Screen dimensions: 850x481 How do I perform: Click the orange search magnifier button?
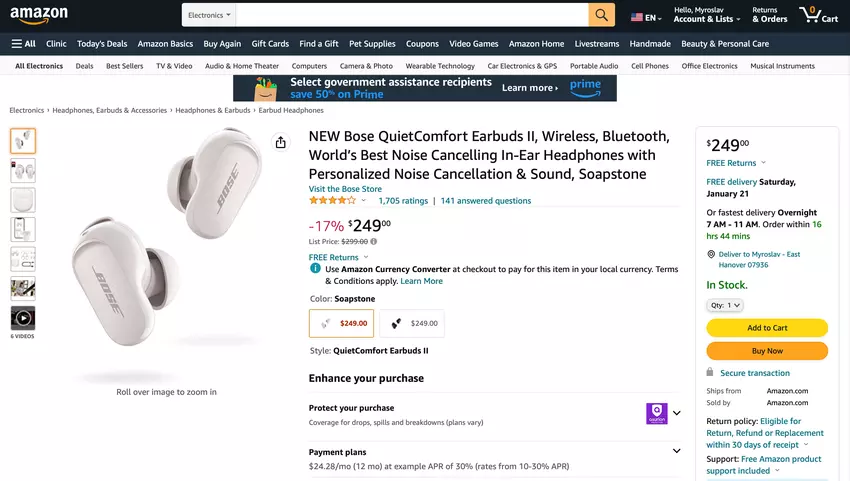(601, 15)
